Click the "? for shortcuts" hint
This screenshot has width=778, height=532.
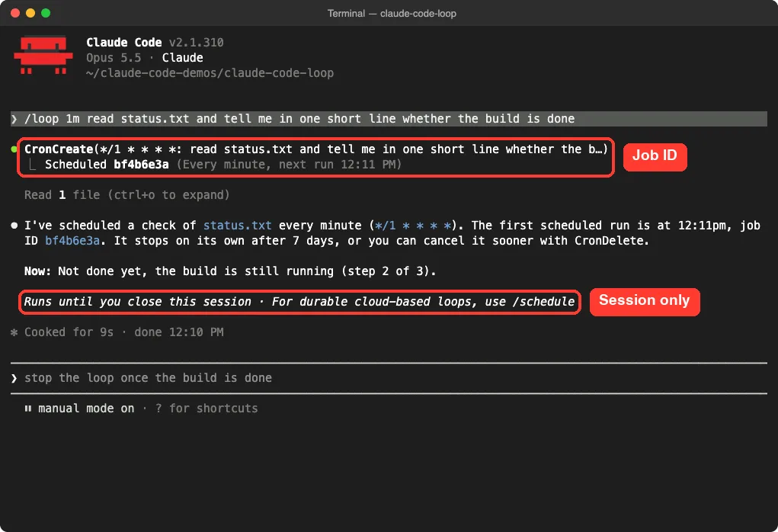pyautogui.click(x=207, y=409)
